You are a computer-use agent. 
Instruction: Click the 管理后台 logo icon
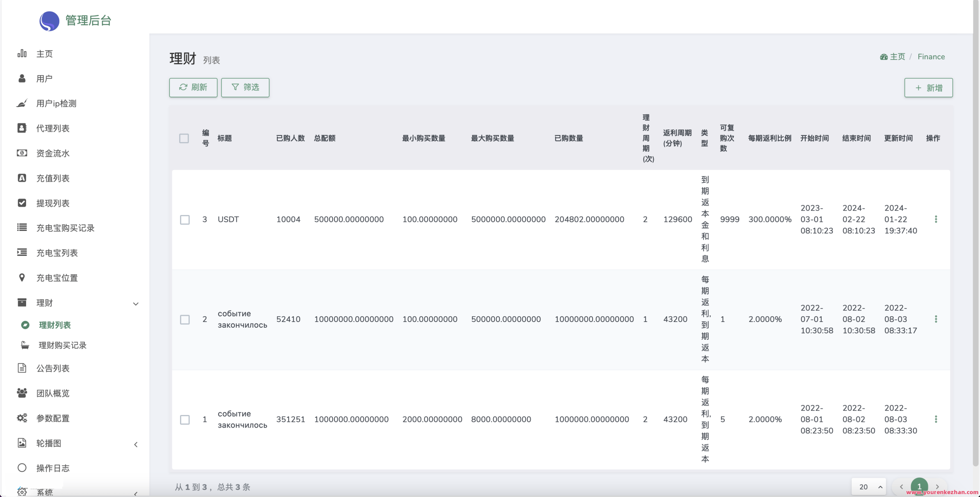coord(49,20)
